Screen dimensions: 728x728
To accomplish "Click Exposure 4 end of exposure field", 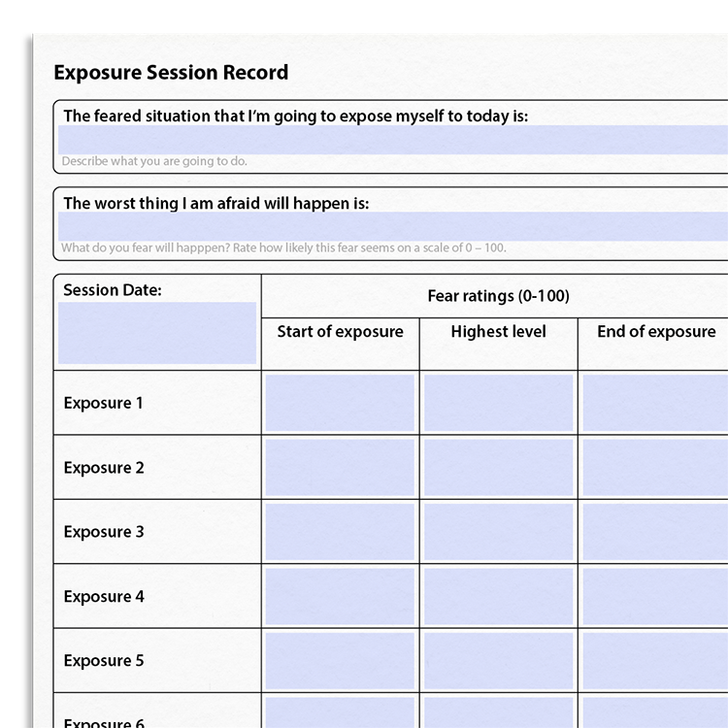I will (655, 596).
